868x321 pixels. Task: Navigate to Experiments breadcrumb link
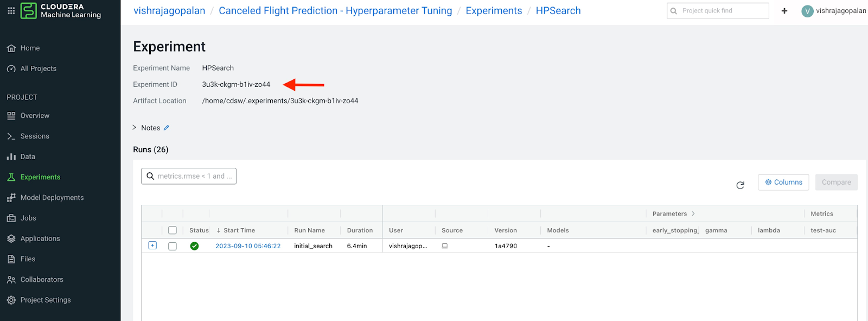pyautogui.click(x=494, y=11)
